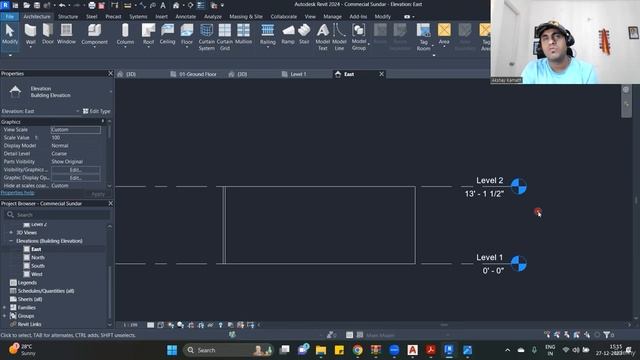This screenshot has height=360, width=640.
Task: Select the Model Line tool
Action: coord(339,37)
